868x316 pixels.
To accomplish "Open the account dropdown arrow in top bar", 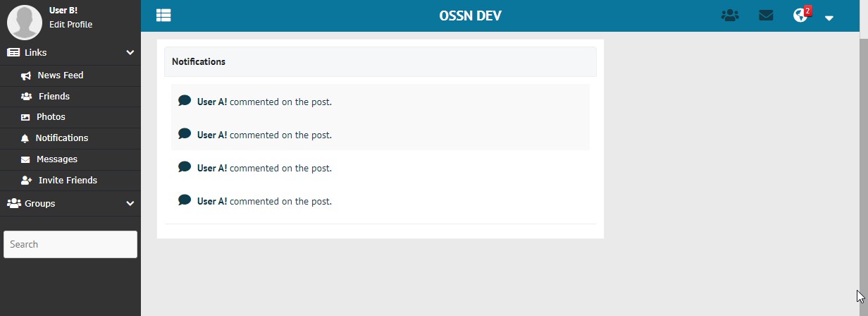I will pos(829,18).
